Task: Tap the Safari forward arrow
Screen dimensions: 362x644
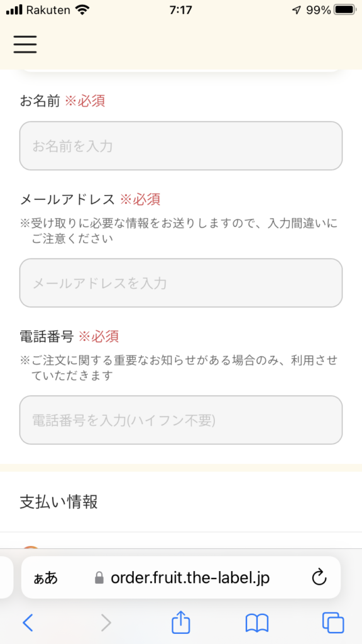Action: point(106,623)
